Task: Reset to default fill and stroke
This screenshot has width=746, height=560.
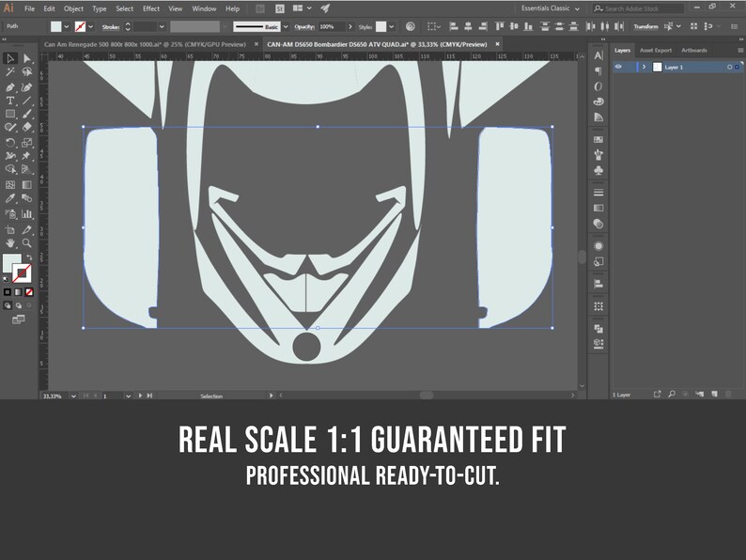Action: click(6, 279)
